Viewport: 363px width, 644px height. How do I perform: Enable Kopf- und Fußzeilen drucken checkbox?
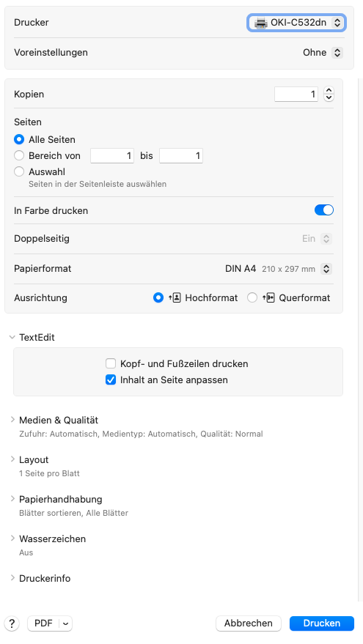click(x=111, y=364)
